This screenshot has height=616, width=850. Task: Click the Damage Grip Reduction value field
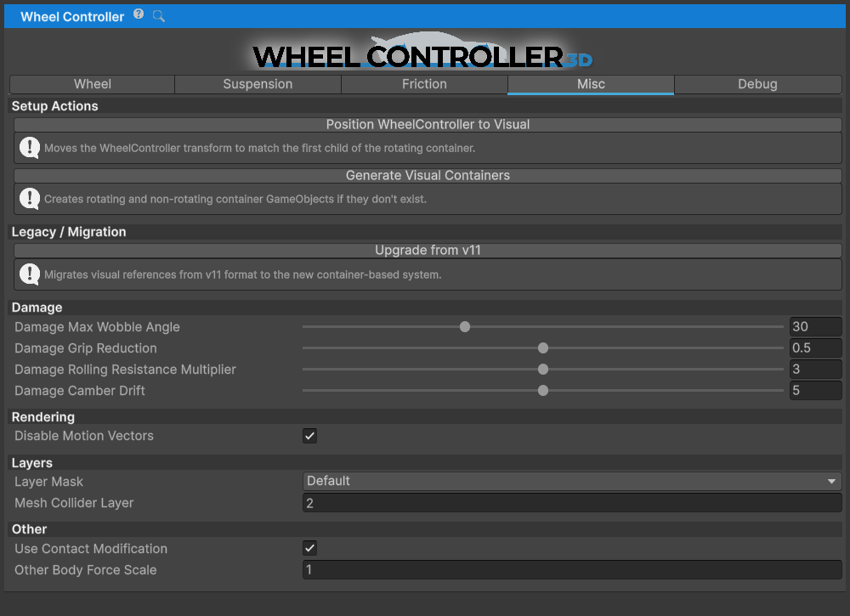(815, 348)
